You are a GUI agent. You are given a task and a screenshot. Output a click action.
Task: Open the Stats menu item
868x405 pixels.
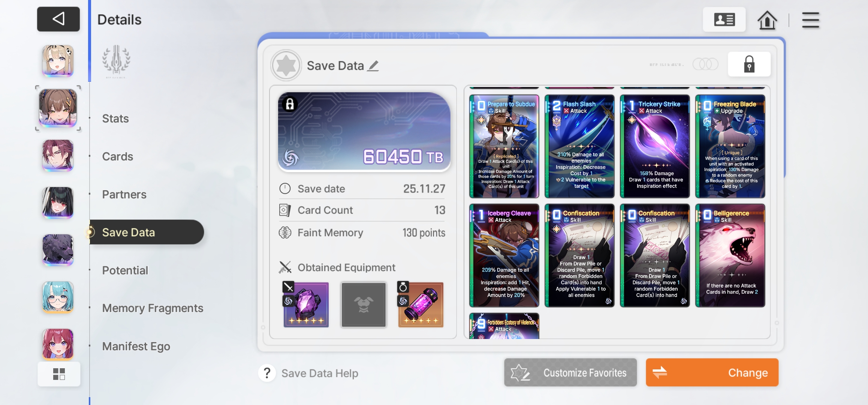tap(115, 118)
